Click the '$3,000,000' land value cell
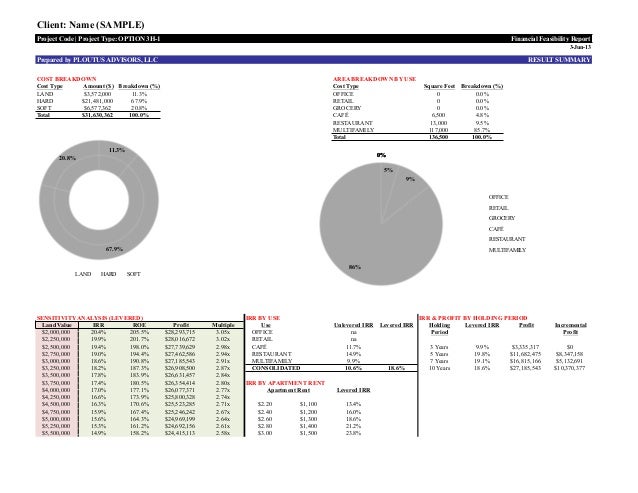This screenshot has width=638, height=493. tap(56, 361)
